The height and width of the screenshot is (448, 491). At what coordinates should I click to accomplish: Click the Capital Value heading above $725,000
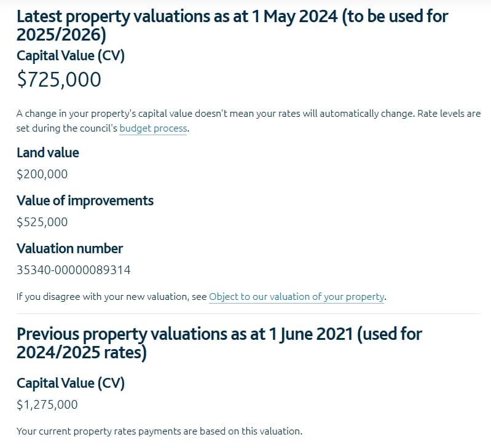71,56
